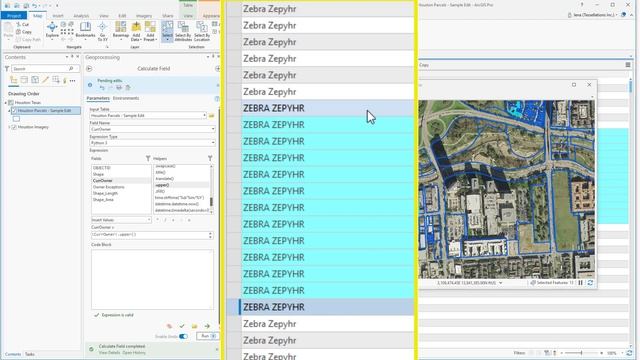Expand the Houston Imagery layer
This screenshot has height=360, width=640.
(x=9, y=127)
